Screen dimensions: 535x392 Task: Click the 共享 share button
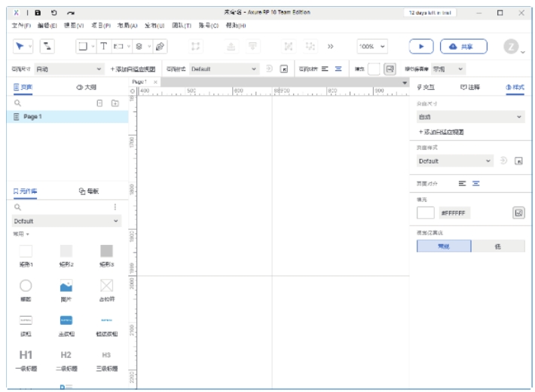click(x=463, y=47)
